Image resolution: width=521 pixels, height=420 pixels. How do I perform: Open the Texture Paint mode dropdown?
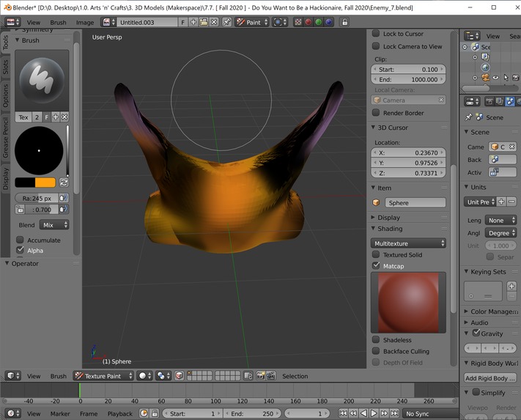point(103,376)
